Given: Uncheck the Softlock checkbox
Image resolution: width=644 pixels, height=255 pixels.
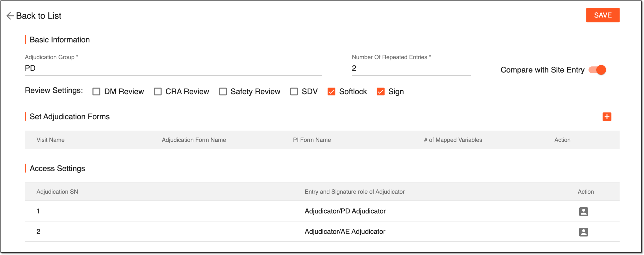Looking at the screenshot, I should point(331,91).
